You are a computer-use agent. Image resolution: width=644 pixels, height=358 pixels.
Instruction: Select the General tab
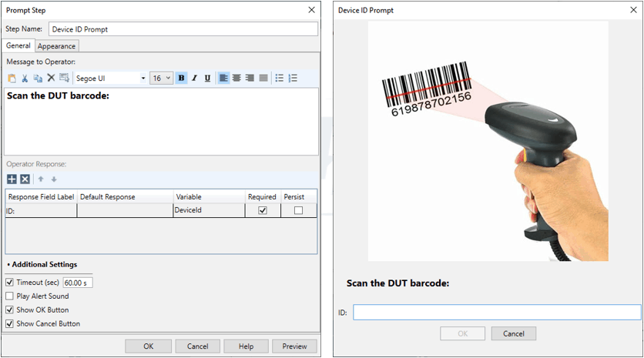click(18, 46)
